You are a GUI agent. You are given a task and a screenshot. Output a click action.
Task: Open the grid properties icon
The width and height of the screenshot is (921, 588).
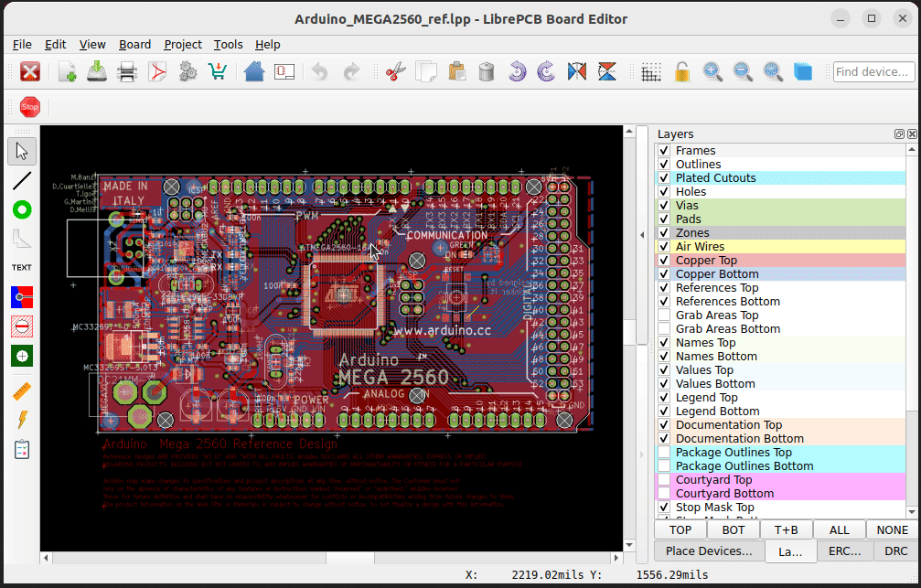pyautogui.click(x=651, y=70)
